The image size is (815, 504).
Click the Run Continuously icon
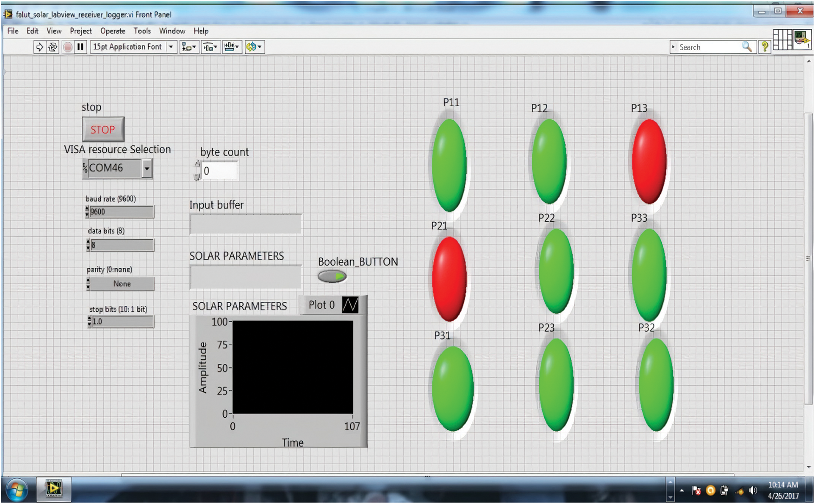[x=53, y=47]
